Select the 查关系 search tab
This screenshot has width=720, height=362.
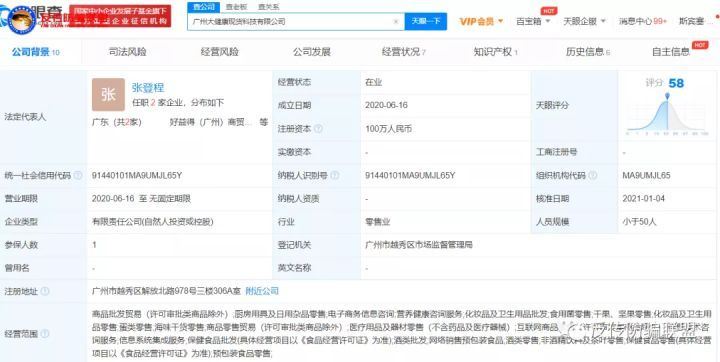268,7
